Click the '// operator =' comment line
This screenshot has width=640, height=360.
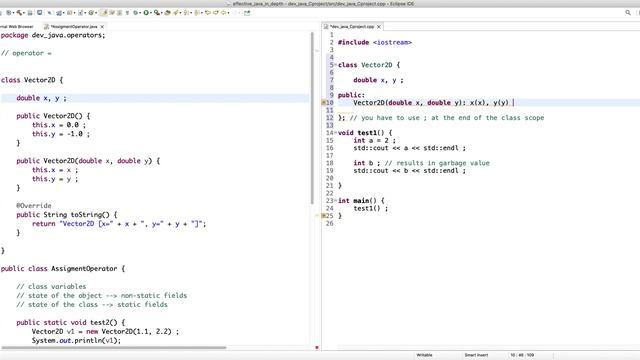click(26, 53)
